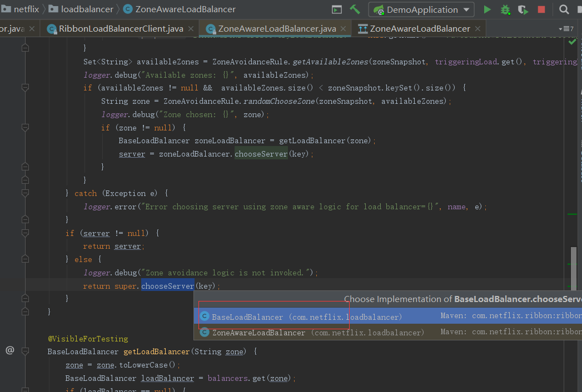Click 'chooseServer' in the 'return super' line
This screenshot has width=582, height=392.
pyautogui.click(x=168, y=286)
